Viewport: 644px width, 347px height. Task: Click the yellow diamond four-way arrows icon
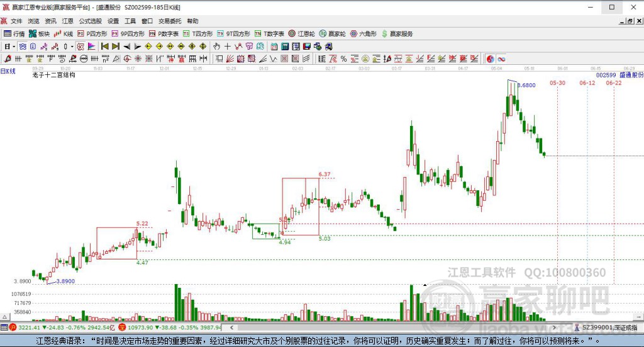click(203, 47)
